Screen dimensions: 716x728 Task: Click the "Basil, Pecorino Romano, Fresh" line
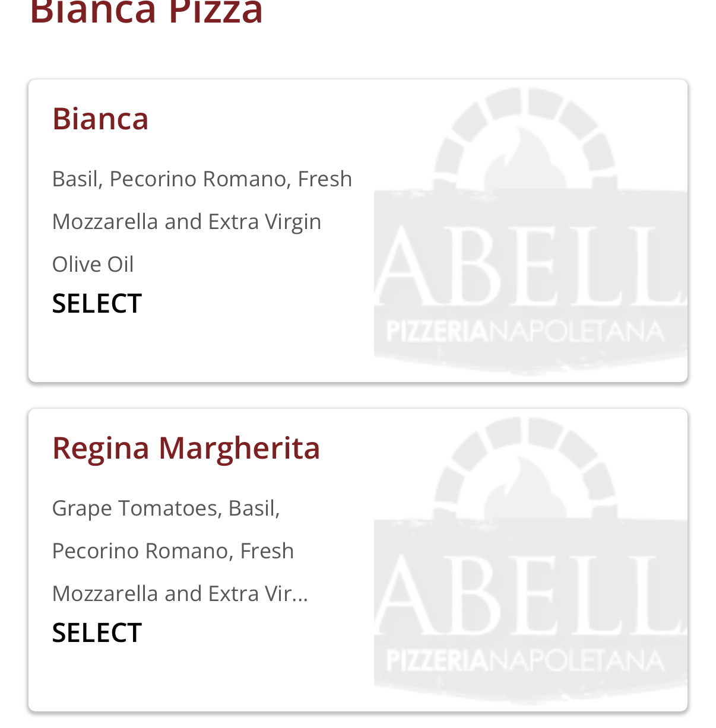pos(202,179)
